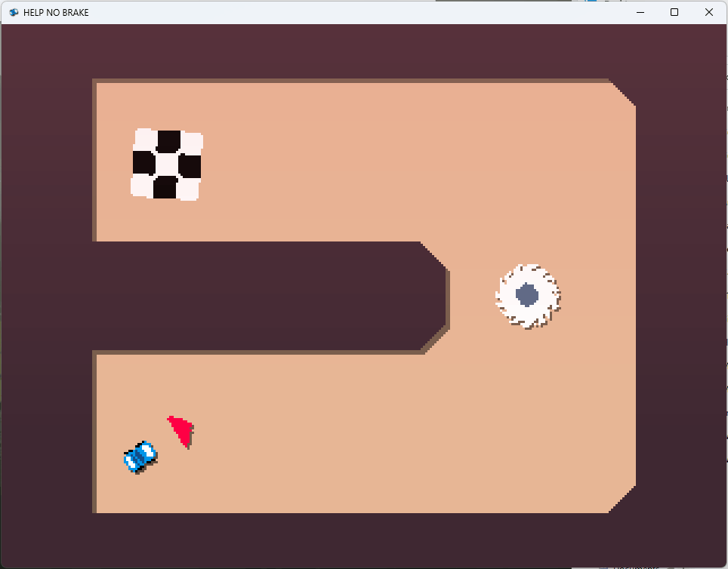Click the spinning saw blade hazard
The width and height of the screenshot is (728, 569).
527,294
